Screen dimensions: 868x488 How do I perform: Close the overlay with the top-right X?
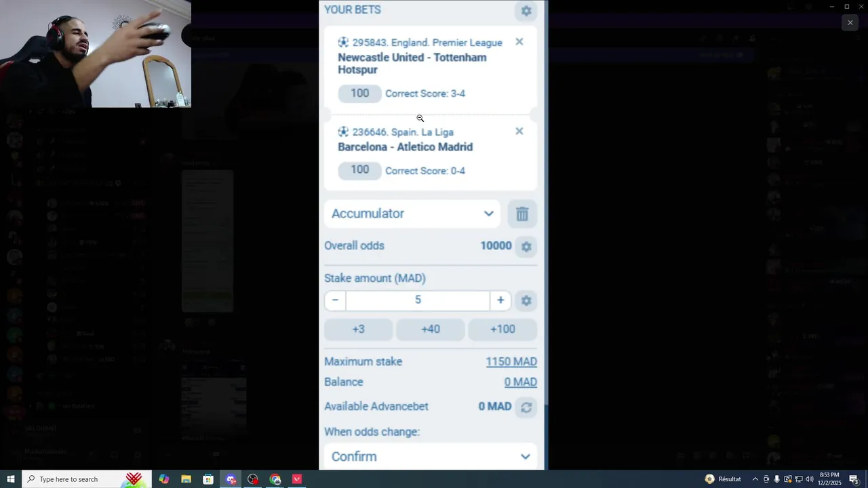(850, 22)
